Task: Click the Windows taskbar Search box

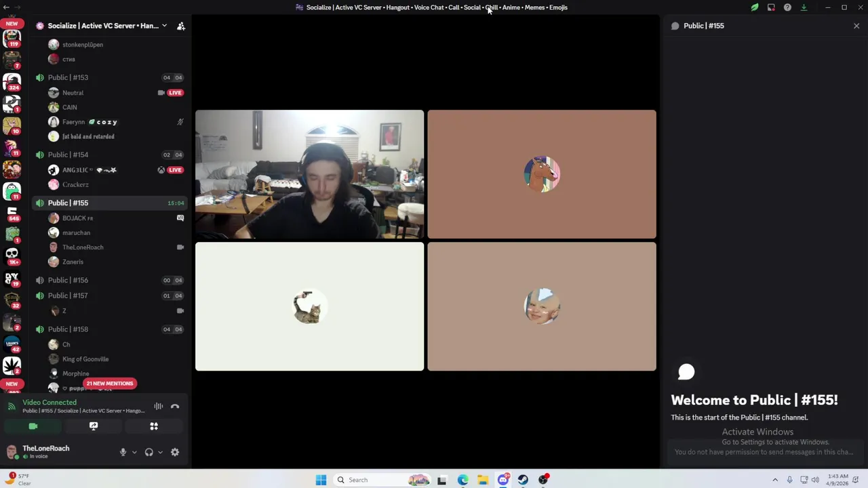Action: point(383,480)
